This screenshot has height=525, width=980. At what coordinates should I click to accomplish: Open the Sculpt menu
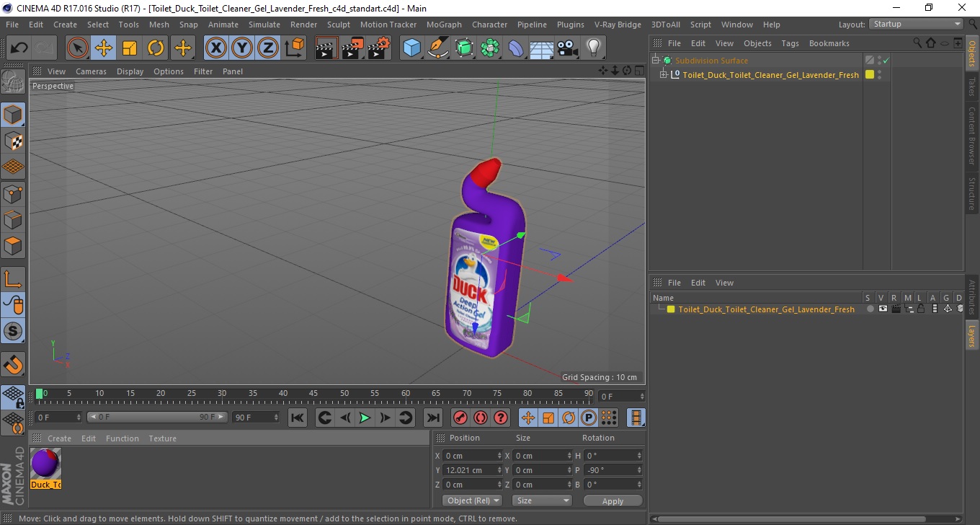point(339,25)
